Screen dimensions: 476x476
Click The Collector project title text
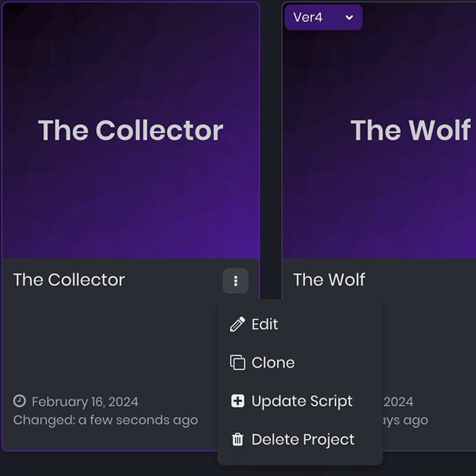pyautogui.click(x=69, y=279)
